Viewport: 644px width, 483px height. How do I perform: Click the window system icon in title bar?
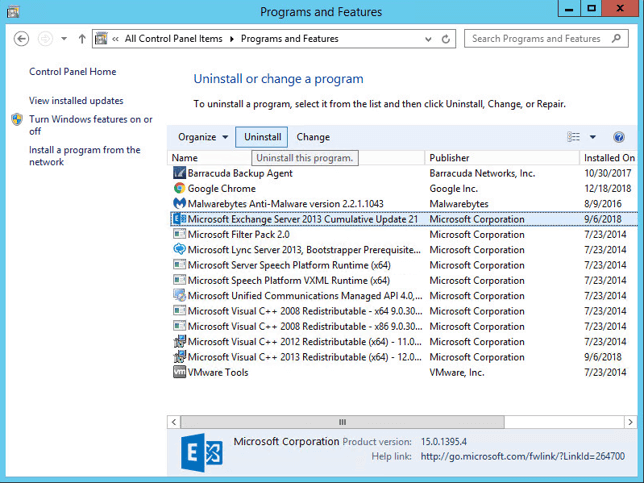click(x=13, y=12)
